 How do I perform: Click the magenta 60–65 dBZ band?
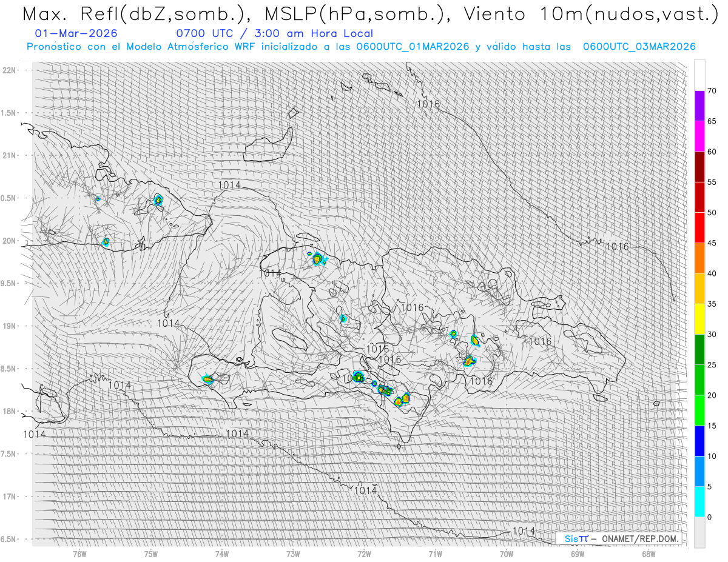[x=699, y=136]
